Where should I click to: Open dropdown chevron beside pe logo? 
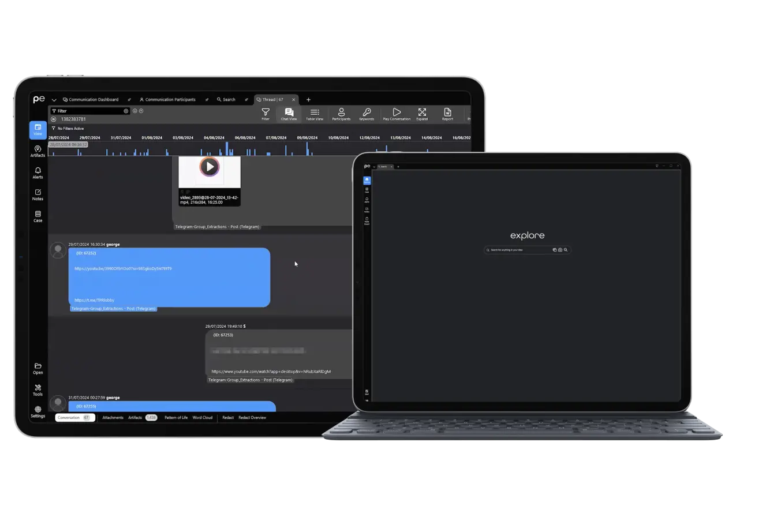coord(54,100)
